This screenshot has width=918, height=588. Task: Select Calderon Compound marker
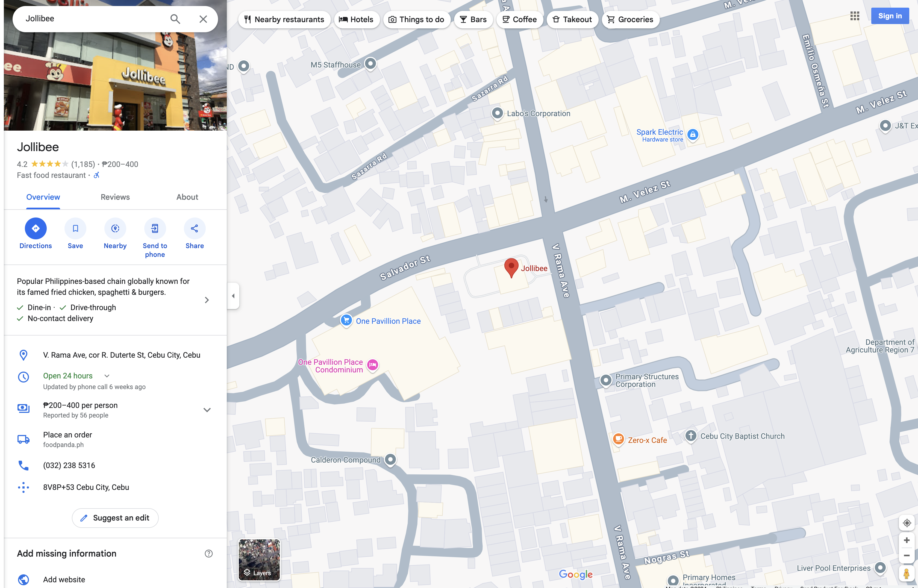point(390,460)
